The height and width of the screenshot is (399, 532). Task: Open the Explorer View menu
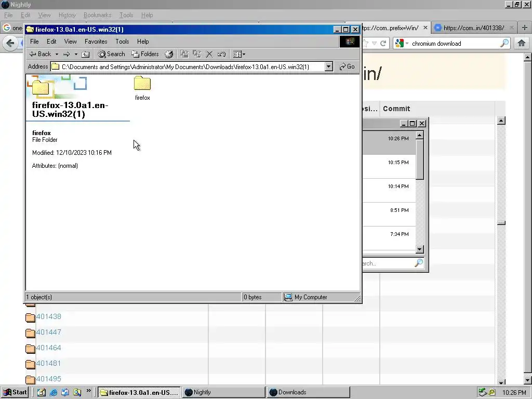[x=70, y=42]
